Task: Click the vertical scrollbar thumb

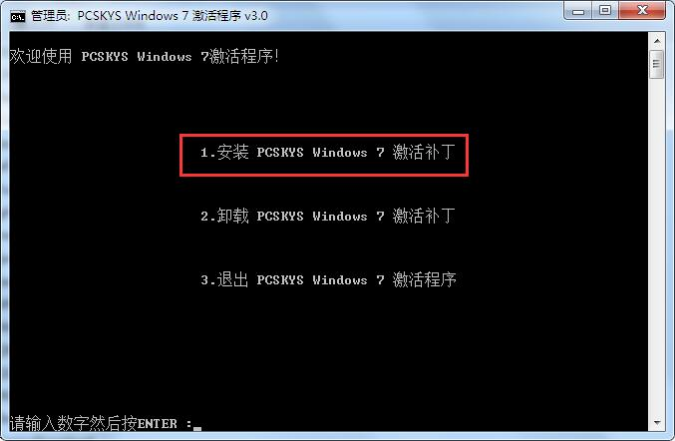Action: click(657, 64)
